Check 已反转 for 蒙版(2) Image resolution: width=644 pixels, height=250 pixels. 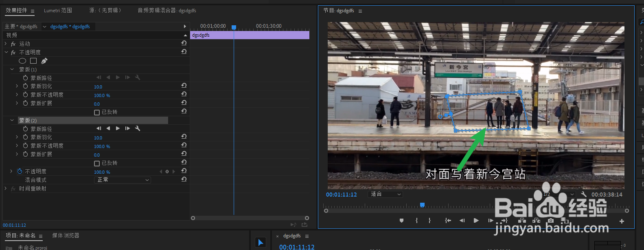[97, 163]
